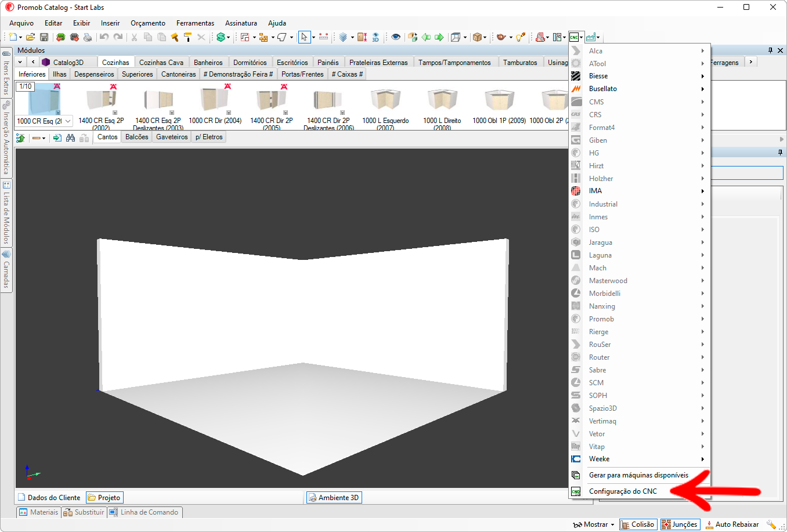Open the Ilhas subcategory tab
Viewport: 787px width, 532px height.
tap(60, 74)
